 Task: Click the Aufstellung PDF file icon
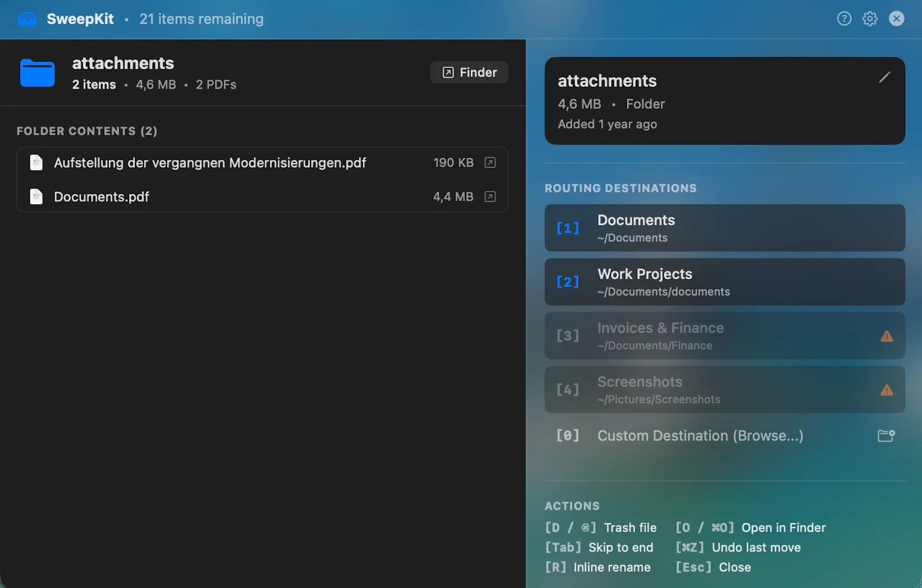(x=36, y=162)
